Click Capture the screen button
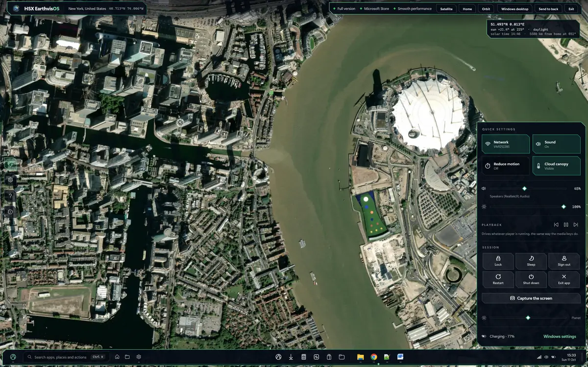Screen dimensions: 588x367 pos(531,298)
